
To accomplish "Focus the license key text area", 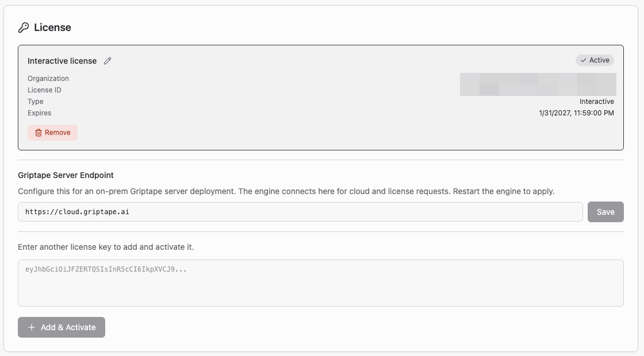I will pos(321,283).
